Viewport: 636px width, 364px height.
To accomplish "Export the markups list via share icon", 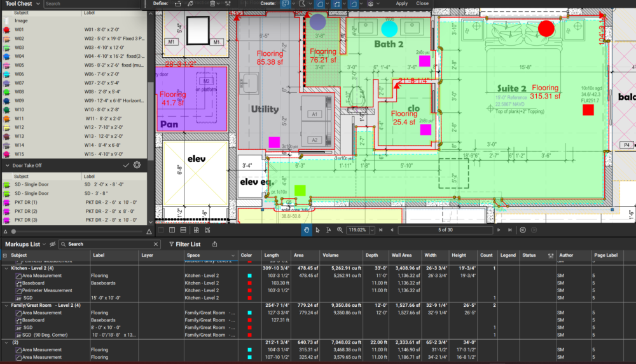I will tap(214, 244).
